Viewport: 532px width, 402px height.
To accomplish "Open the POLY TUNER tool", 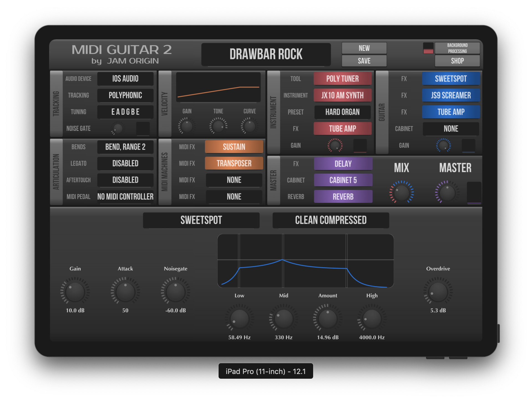I will tap(343, 79).
